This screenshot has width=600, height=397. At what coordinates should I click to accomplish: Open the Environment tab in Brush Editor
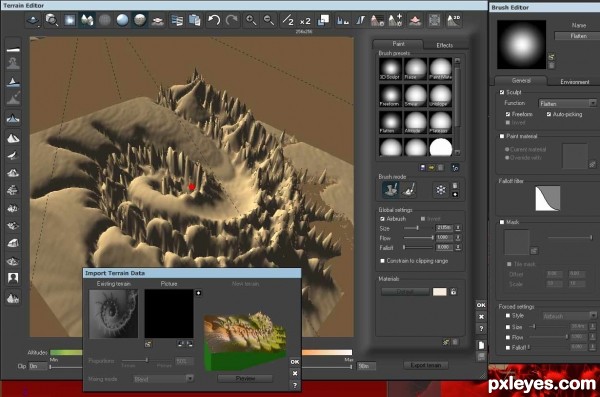click(574, 82)
